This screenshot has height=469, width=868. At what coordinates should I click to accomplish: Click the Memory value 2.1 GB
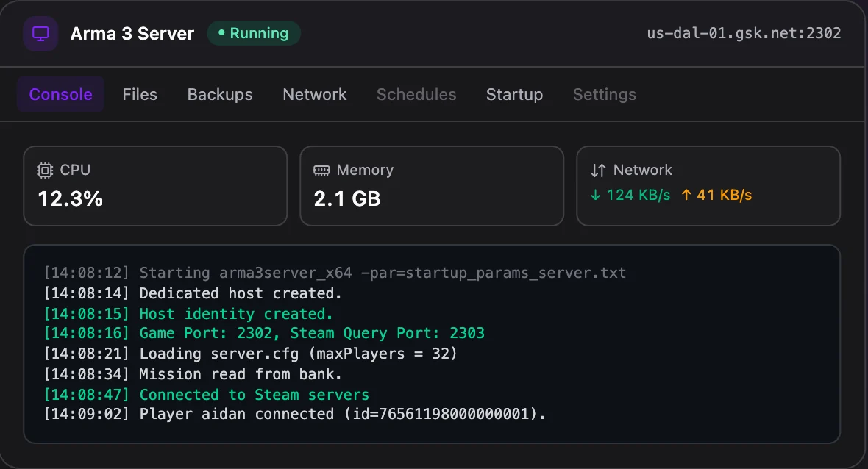(x=347, y=199)
